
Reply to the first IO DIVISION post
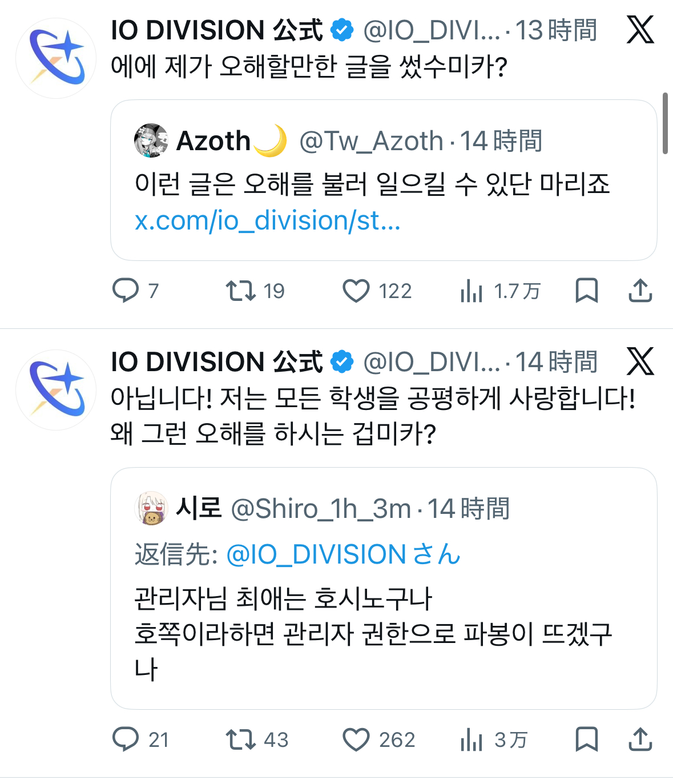click(126, 291)
